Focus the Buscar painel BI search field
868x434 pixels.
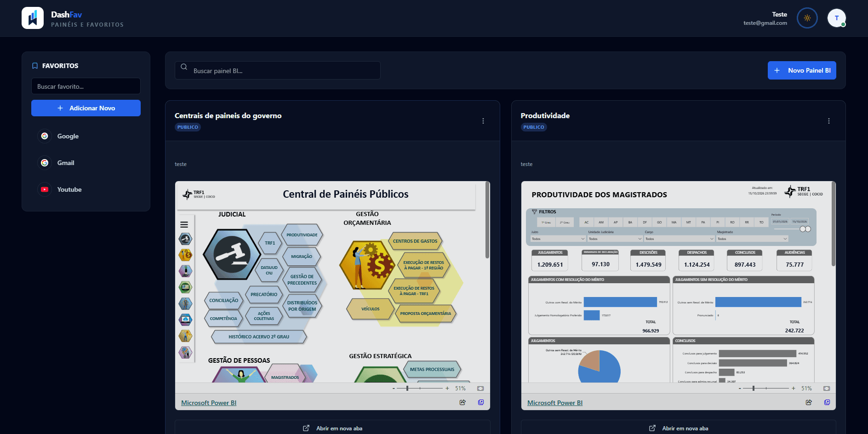[278, 70]
